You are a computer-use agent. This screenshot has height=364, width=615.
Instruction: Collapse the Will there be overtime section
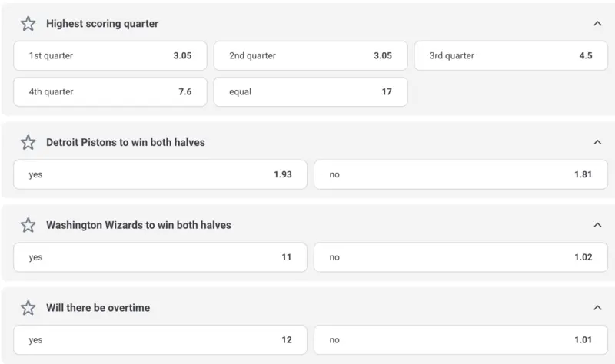(597, 308)
